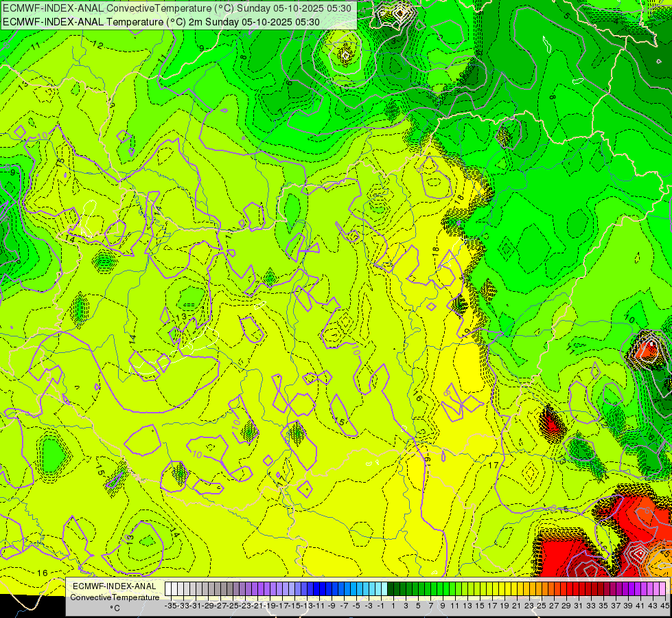Click legend value '41'
The height and width of the screenshot is (618, 672).
point(640,606)
